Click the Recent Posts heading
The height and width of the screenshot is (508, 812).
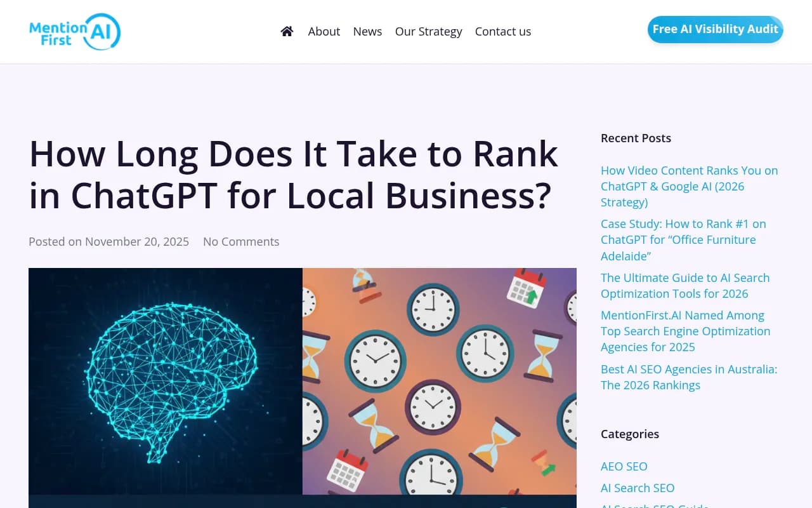tap(636, 138)
